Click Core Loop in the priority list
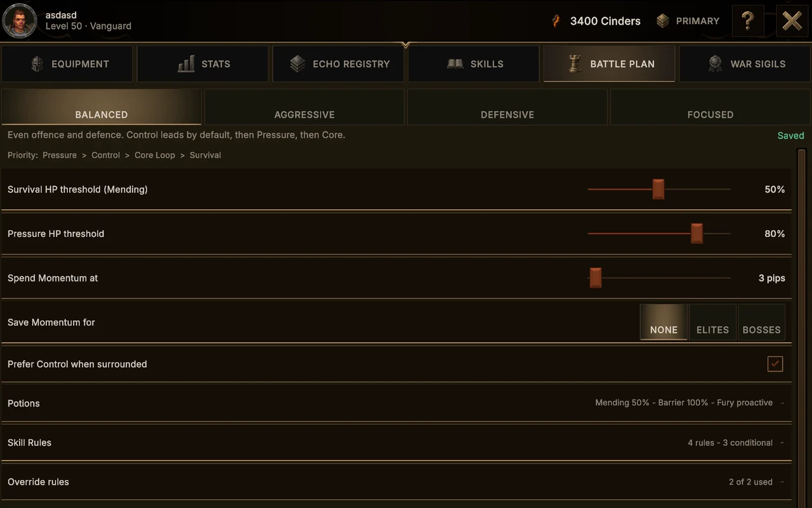Screen dimensions: 812x508 pos(155,155)
